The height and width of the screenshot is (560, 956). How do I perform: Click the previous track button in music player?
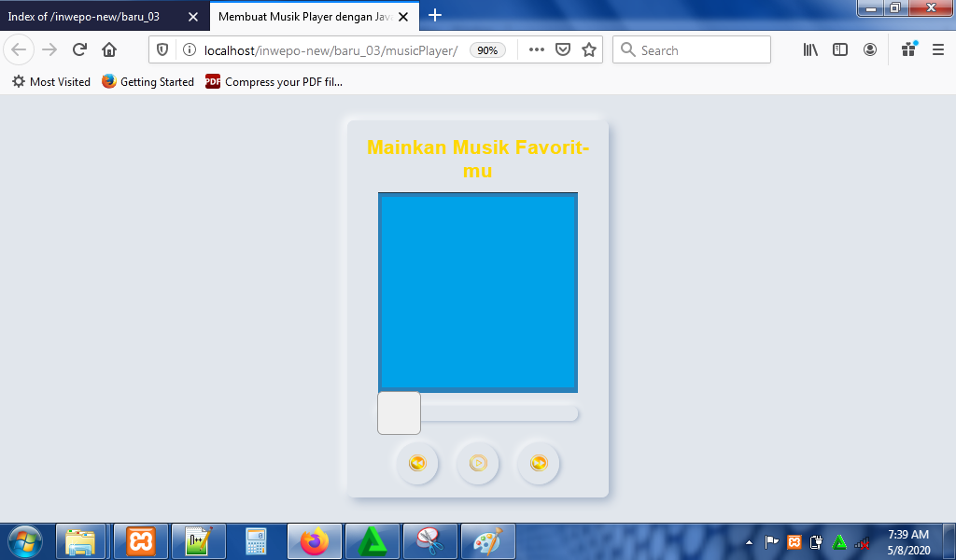click(x=417, y=463)
